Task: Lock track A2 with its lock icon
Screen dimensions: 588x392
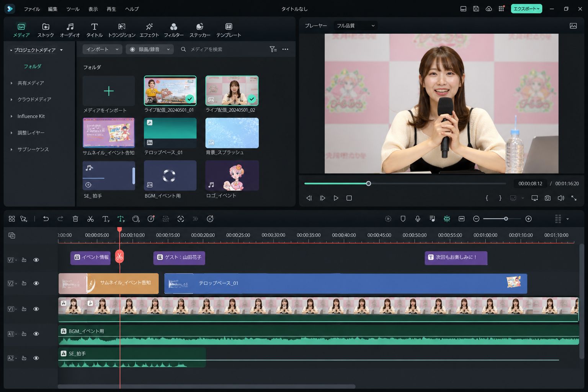Action: [24, 358]
